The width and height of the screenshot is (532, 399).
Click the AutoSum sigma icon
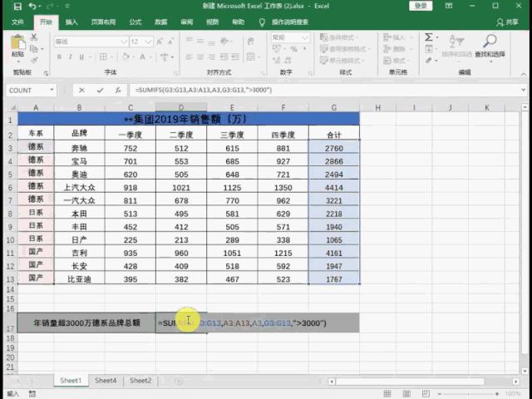[x=429, y=37]
